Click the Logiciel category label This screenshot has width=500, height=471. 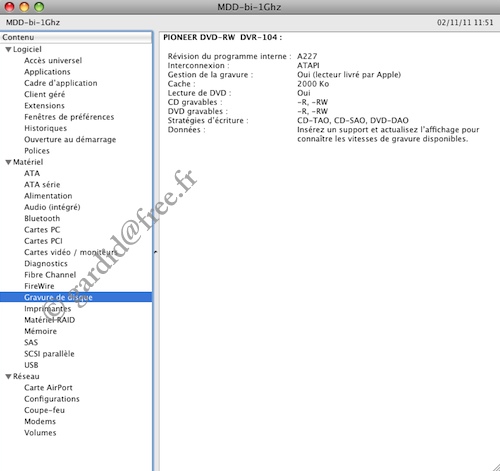(x=27, y=50)
